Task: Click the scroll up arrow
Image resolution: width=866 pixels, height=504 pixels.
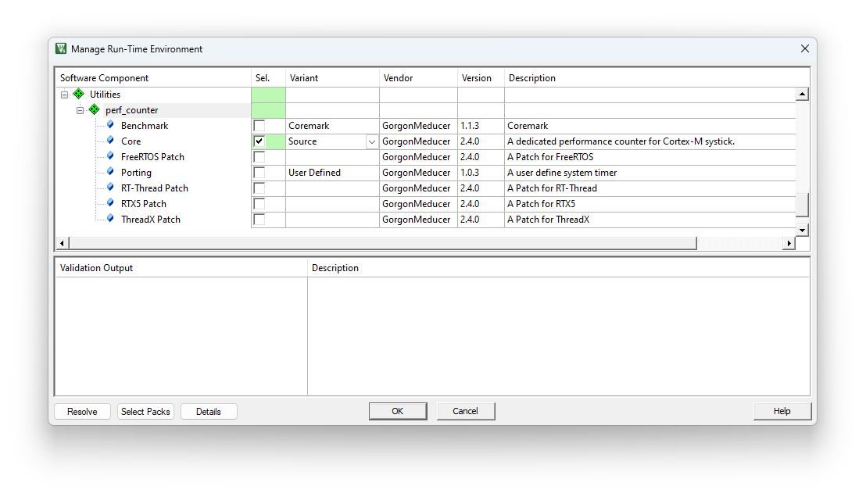Action: pos(802,94)
